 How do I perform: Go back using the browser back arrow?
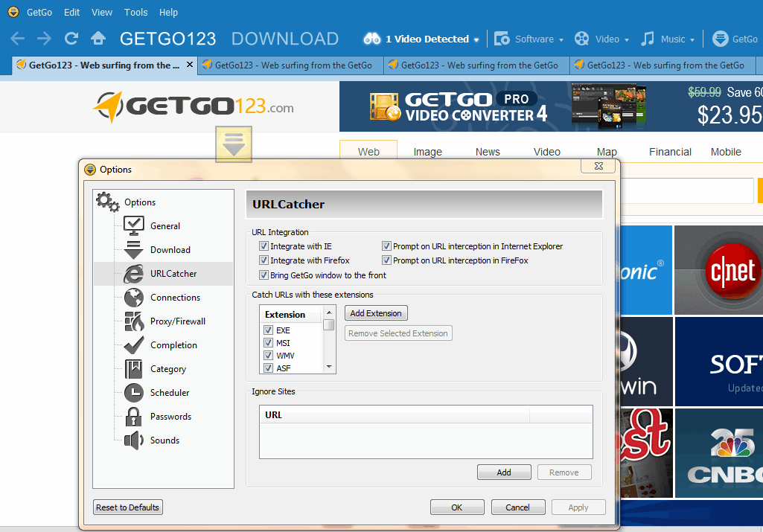coord(17,39)
